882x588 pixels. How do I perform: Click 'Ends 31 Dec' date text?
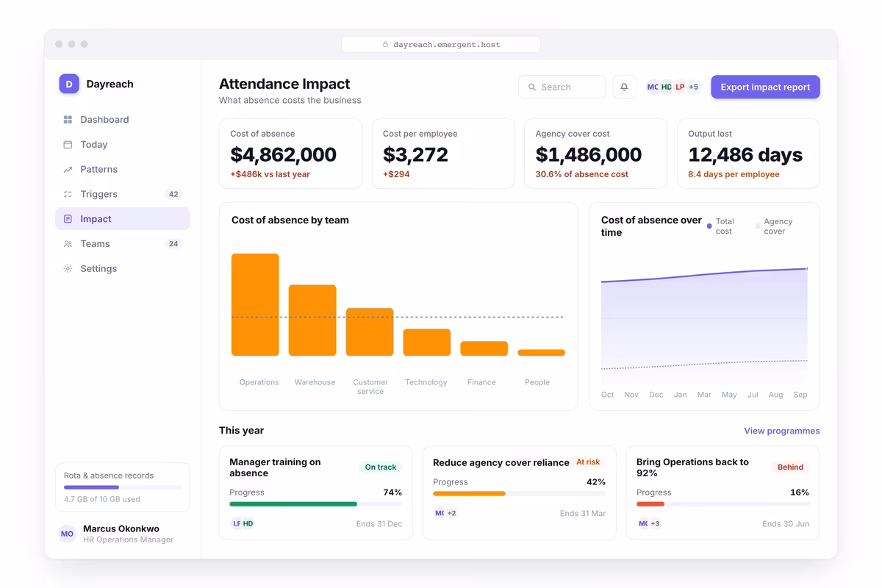tap(379, 524)
